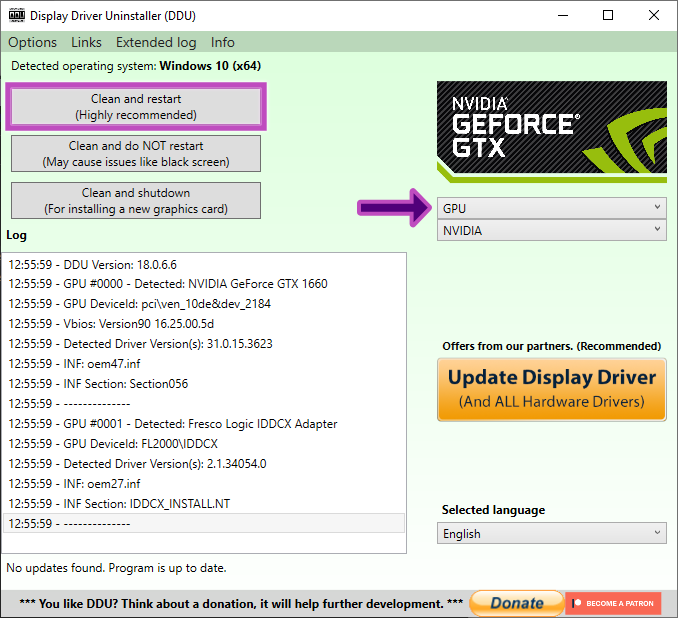Expand the GPU device type dropdown
This screenshot has height=618, width=678.
552,208
